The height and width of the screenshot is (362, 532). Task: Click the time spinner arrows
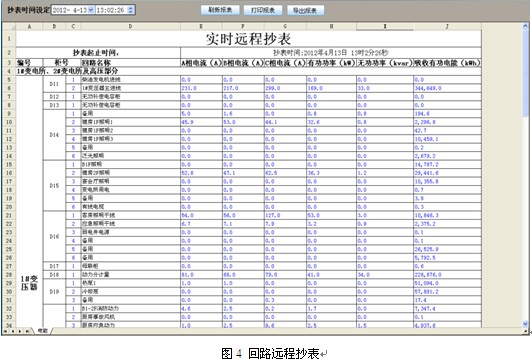point(131,10)
